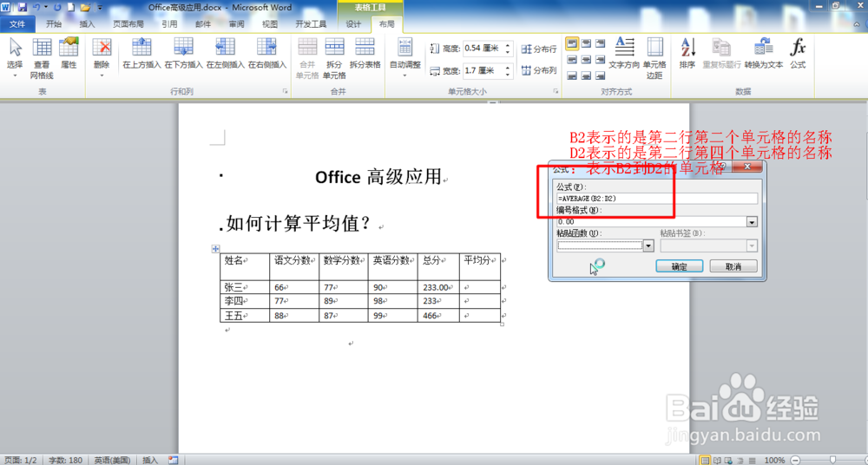Create a new blank document icon

[x=71, y=7]
